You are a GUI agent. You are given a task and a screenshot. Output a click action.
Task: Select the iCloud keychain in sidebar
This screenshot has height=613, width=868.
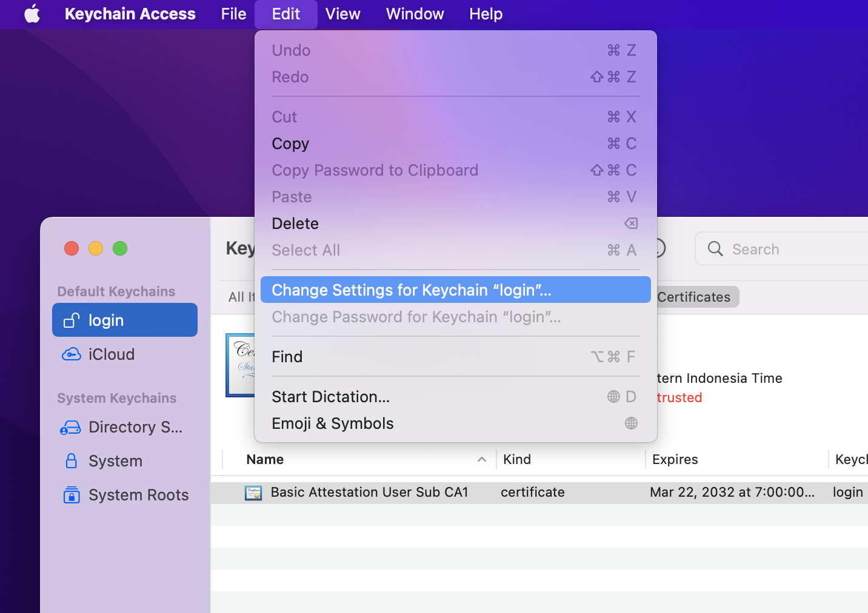pyautogui.click(x=125, y=354)
